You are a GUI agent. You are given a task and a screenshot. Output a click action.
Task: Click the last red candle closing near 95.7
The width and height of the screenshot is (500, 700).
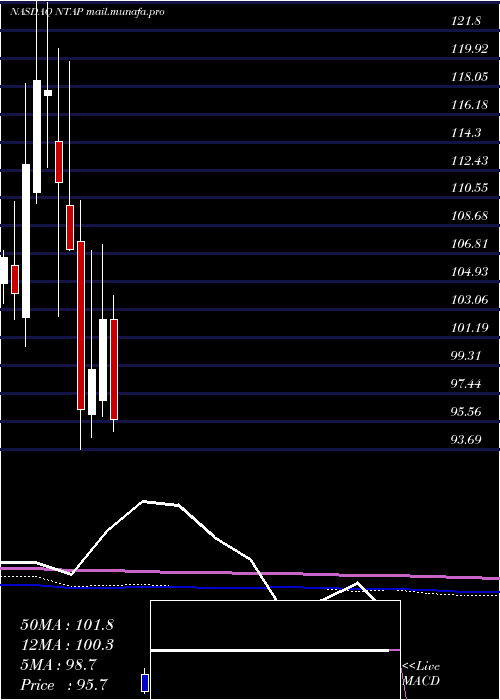click(114, 370)
